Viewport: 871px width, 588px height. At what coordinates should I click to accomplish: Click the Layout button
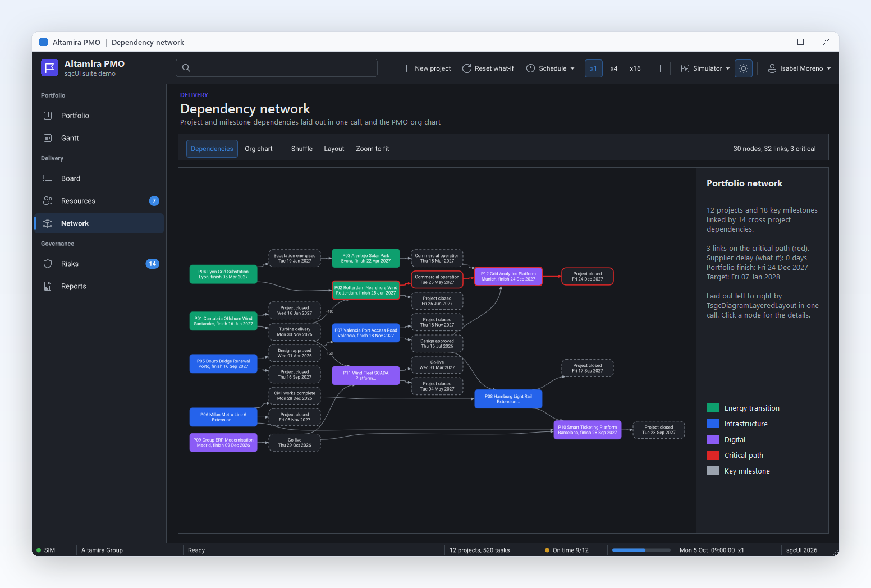[x=334, y=149]
